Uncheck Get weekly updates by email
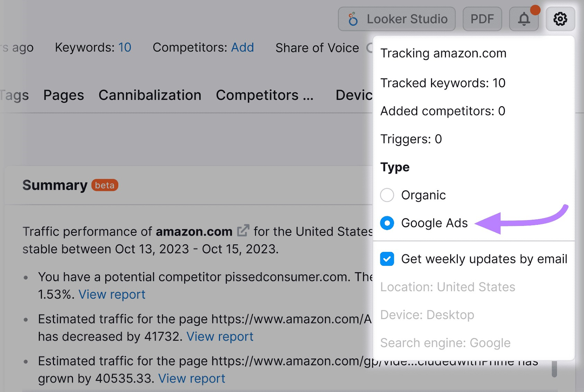Viewport: 584px width, 392px height. point(387,259)
